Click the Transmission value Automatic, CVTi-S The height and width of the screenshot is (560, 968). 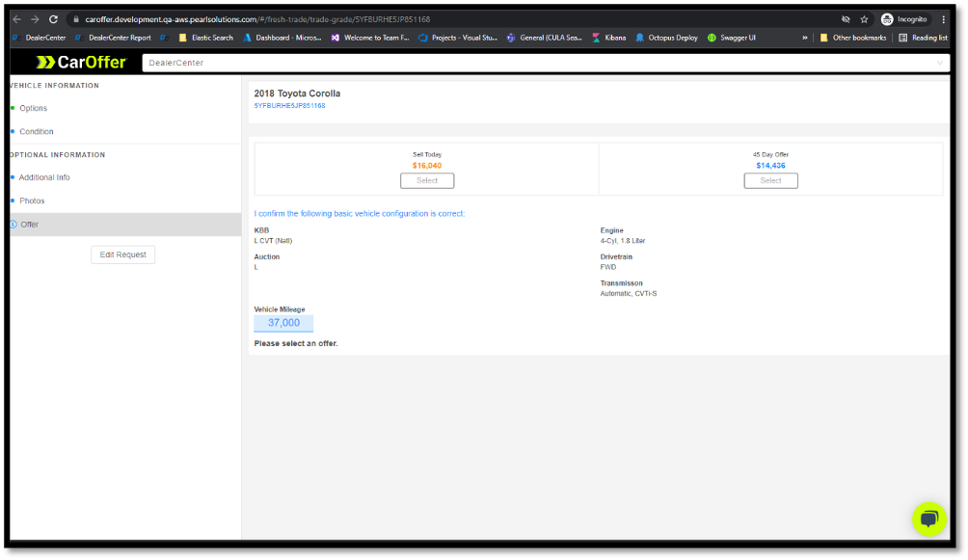pos(629,294)
